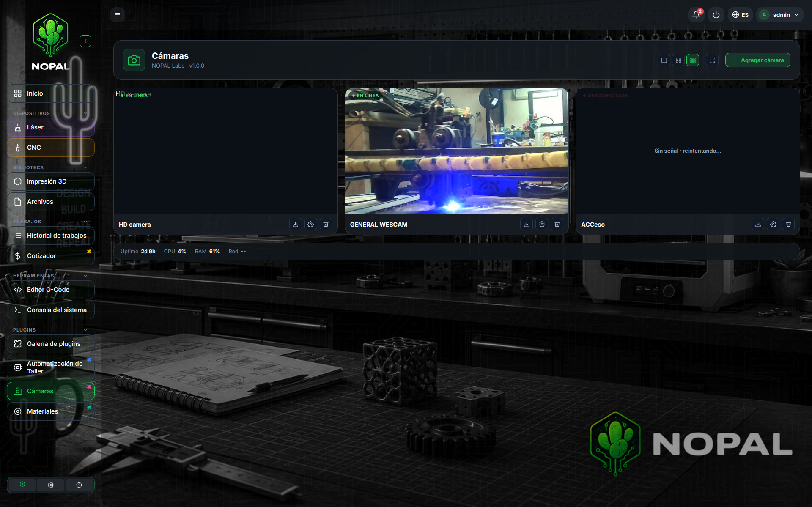The image size is (812, 507).
Task: Click the ACCeso name label
Action: 593,225
